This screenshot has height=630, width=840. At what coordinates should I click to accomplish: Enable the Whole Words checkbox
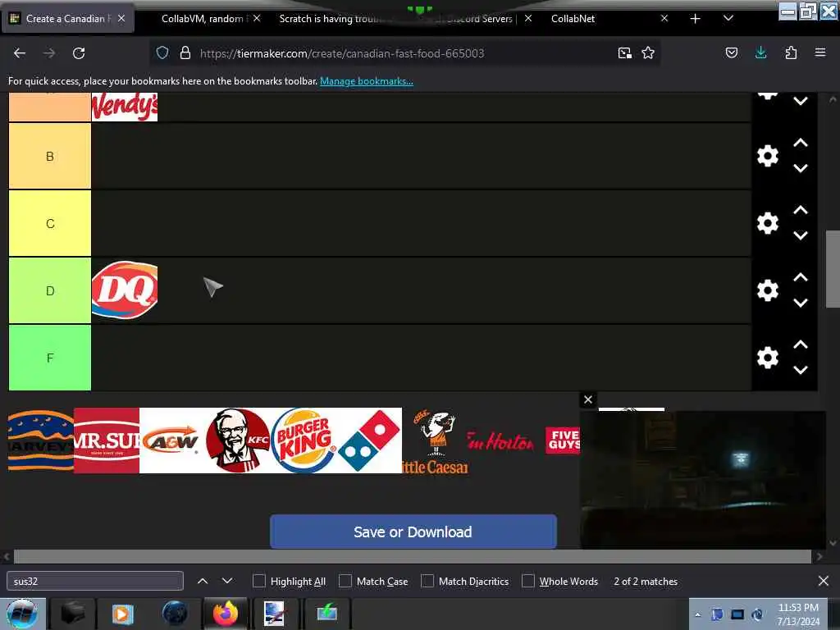(528, 581)
